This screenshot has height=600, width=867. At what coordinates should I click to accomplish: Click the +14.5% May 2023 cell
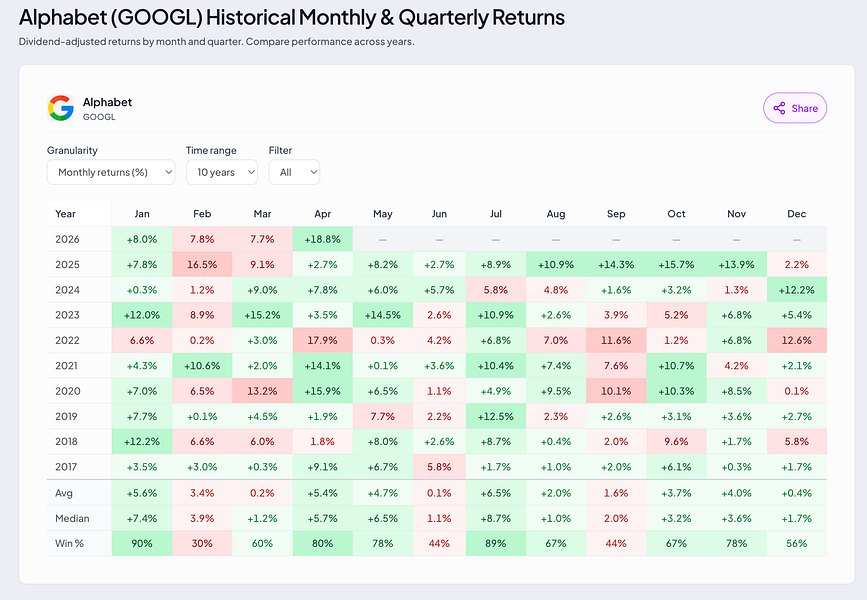(383, 315)
